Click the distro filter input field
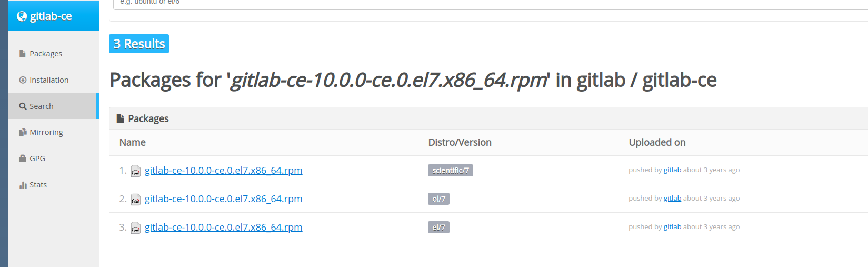This screenshot has width=868, height=267. (491, 4)
